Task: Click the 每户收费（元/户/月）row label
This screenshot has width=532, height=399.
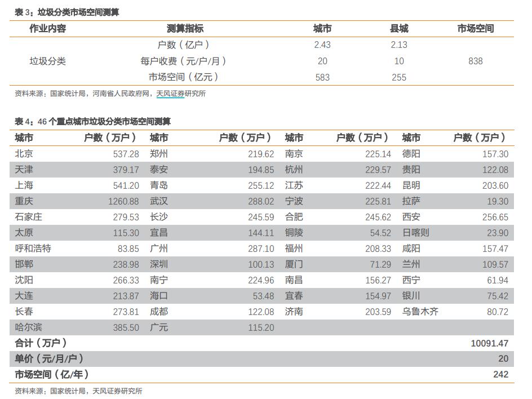Action: 183,61
